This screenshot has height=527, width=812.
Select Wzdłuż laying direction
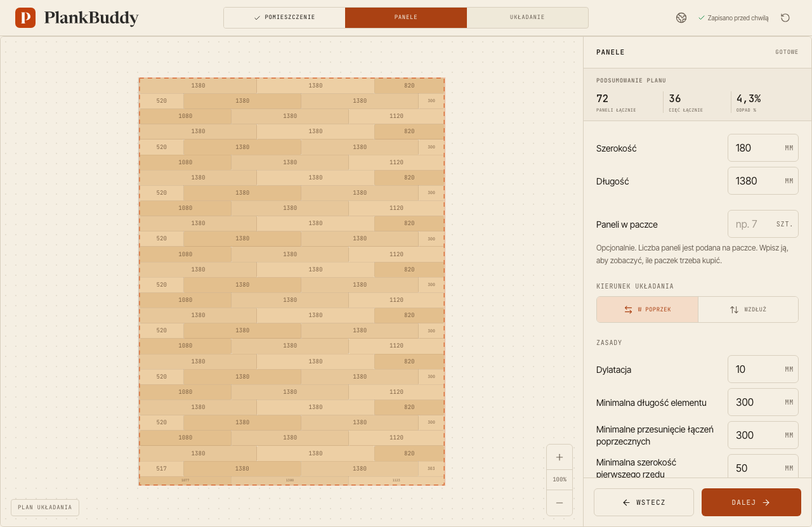[x=748, y=309]
